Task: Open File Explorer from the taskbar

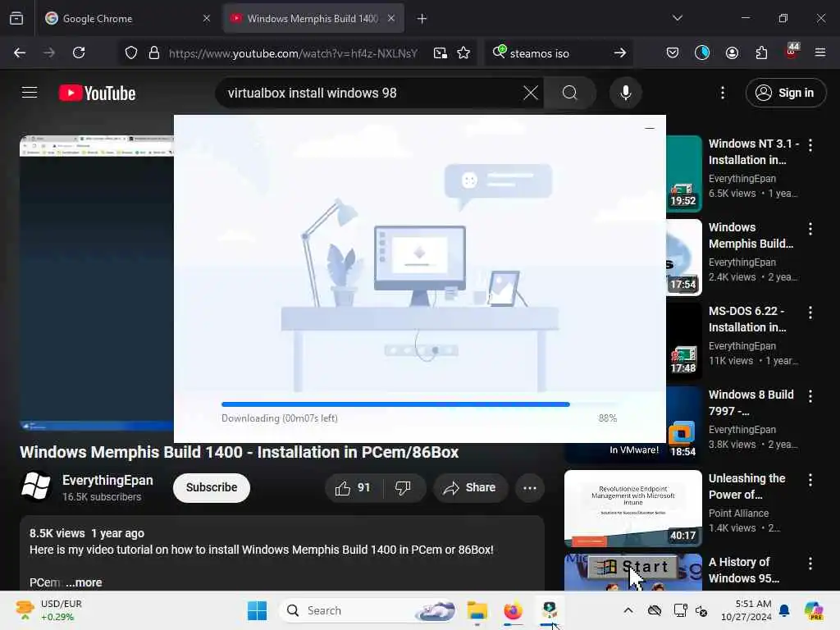Action: pyautogui.click(x=477, y=610)
